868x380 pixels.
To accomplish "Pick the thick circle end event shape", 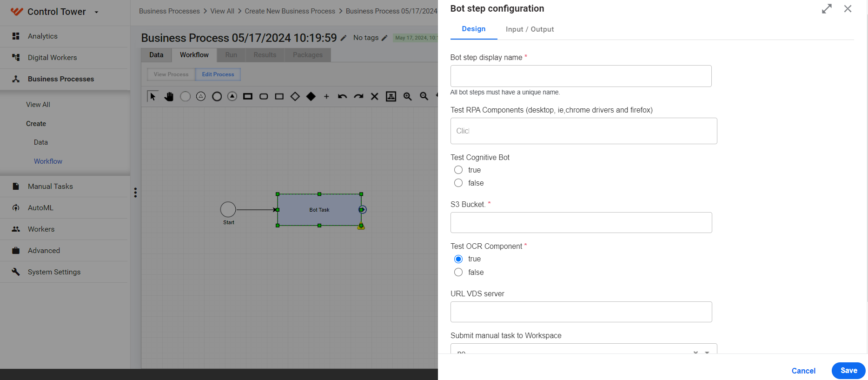I will tap(217, 96).
